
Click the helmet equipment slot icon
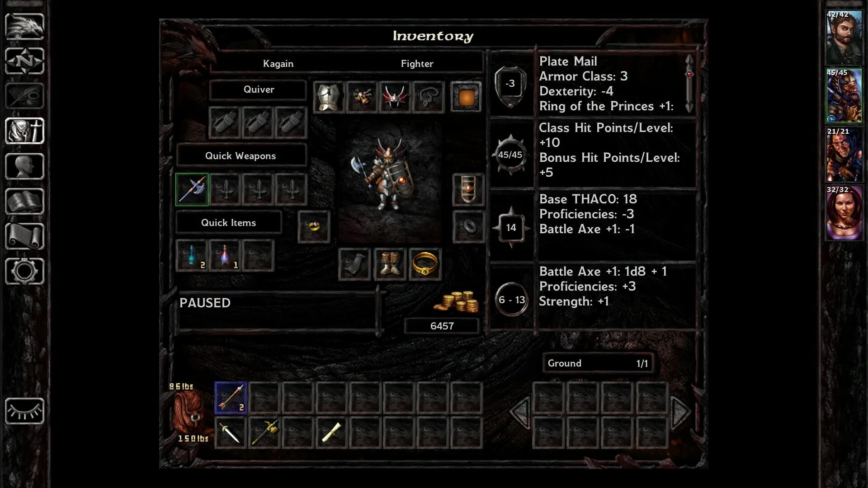(x=393, y=97)
